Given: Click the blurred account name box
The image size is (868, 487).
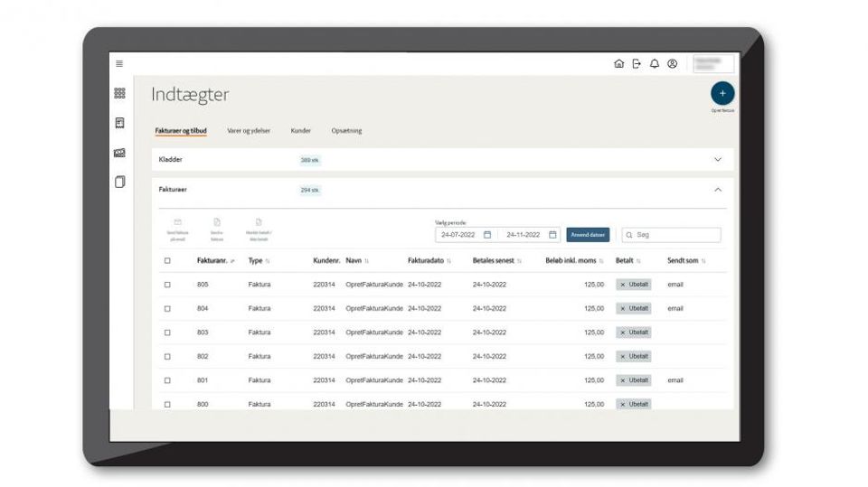Looking at the screenshot, I should tap(713, 63).
